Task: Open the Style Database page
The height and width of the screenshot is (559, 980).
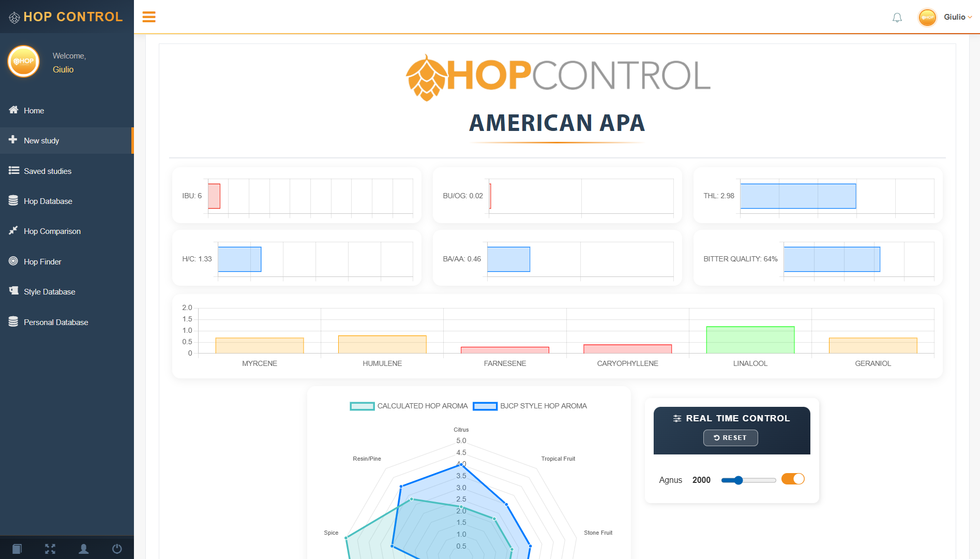Action: [x=67, y=291]
